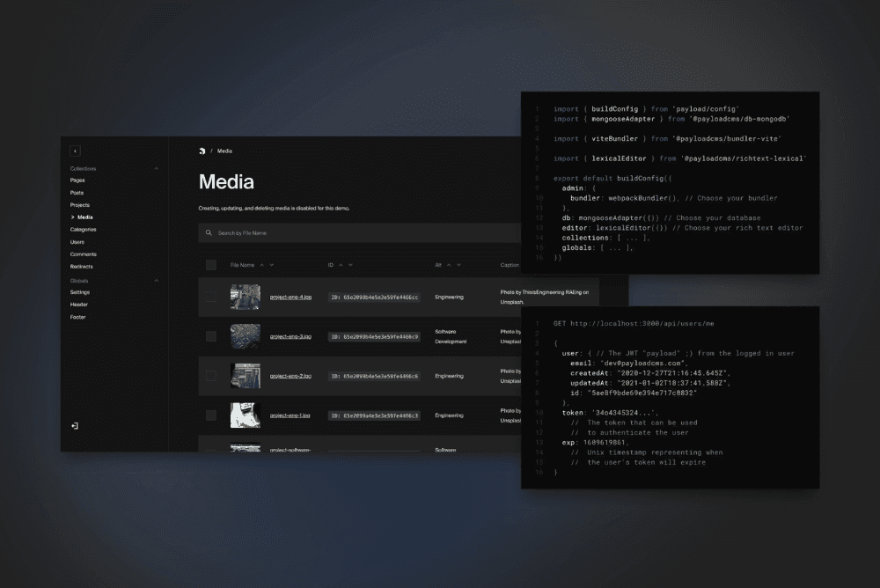Viewport: 880px width, 588px height.
Task: Click the 'bundler: webpackBundler()' code line
Action: [x=625, y=198]
